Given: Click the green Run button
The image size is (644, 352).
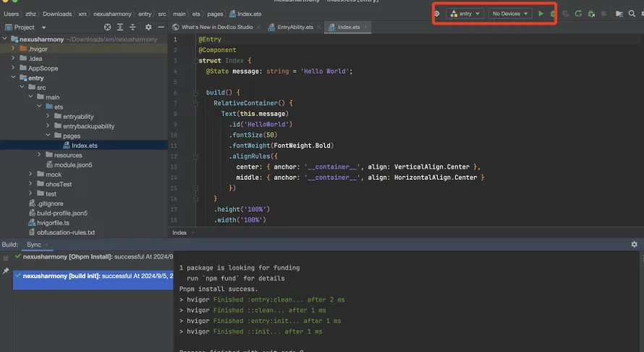Looking at the screenshot, I should [541, 13].
